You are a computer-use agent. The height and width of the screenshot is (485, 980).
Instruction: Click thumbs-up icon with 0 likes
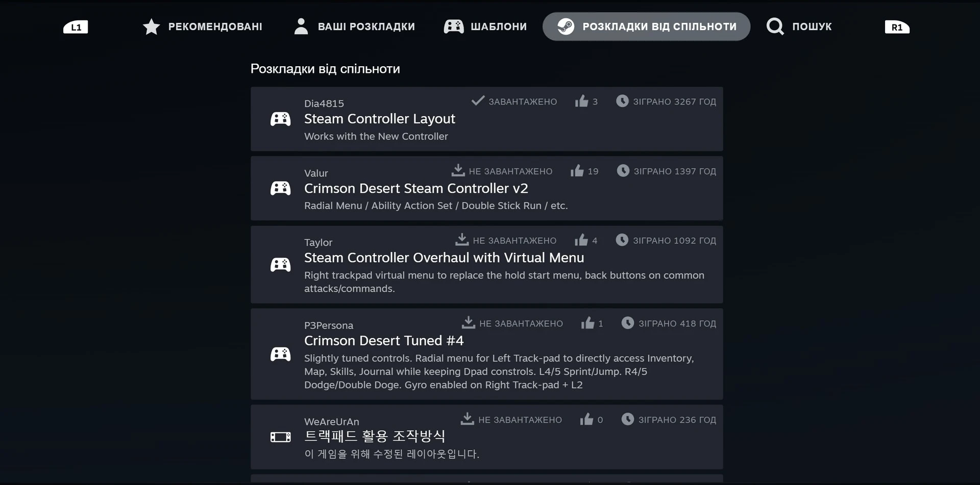(x=586, y=419)
